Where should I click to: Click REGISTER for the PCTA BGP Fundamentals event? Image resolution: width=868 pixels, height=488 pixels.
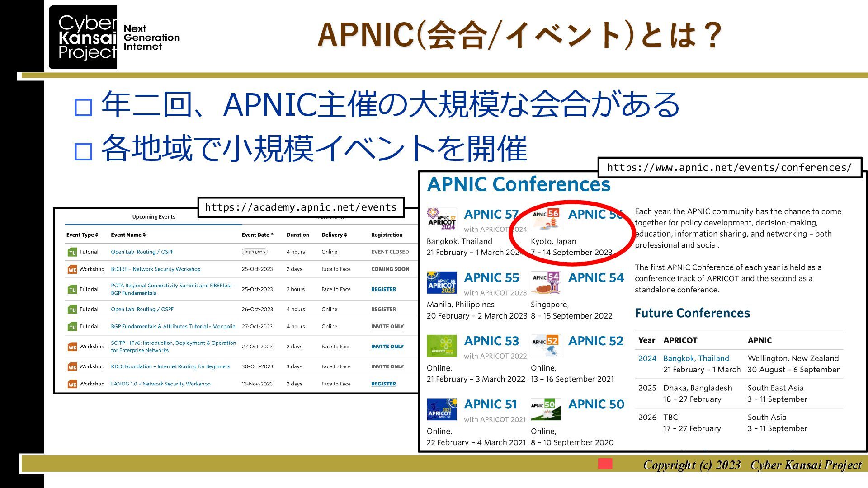tap(383, 290)
